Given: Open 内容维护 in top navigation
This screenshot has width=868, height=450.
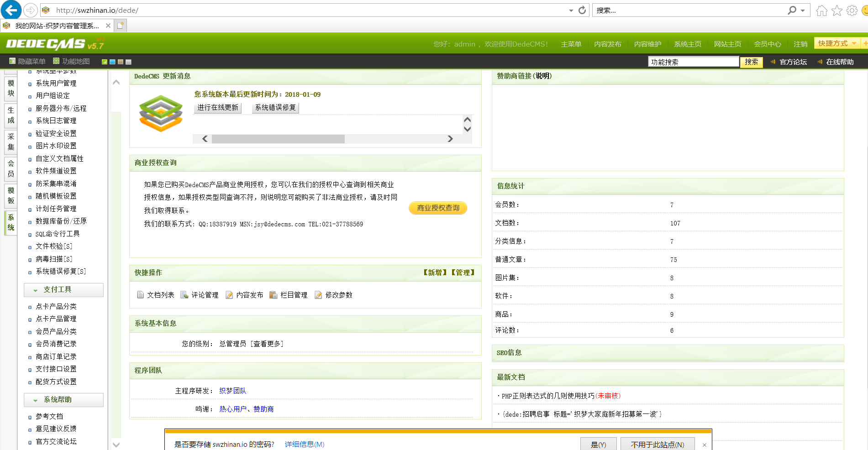Looking at the screenshot, I should (x=647, y=44).
